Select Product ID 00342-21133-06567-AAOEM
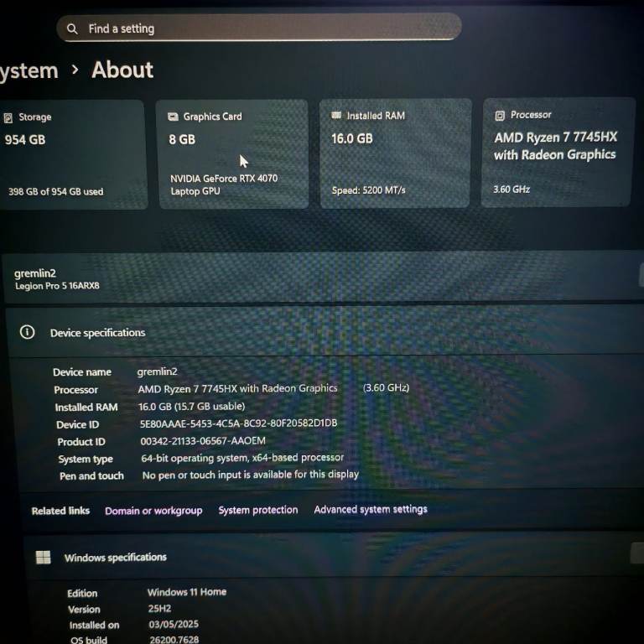Viewport: 644px width, 644px height. (x=203, y=441)
